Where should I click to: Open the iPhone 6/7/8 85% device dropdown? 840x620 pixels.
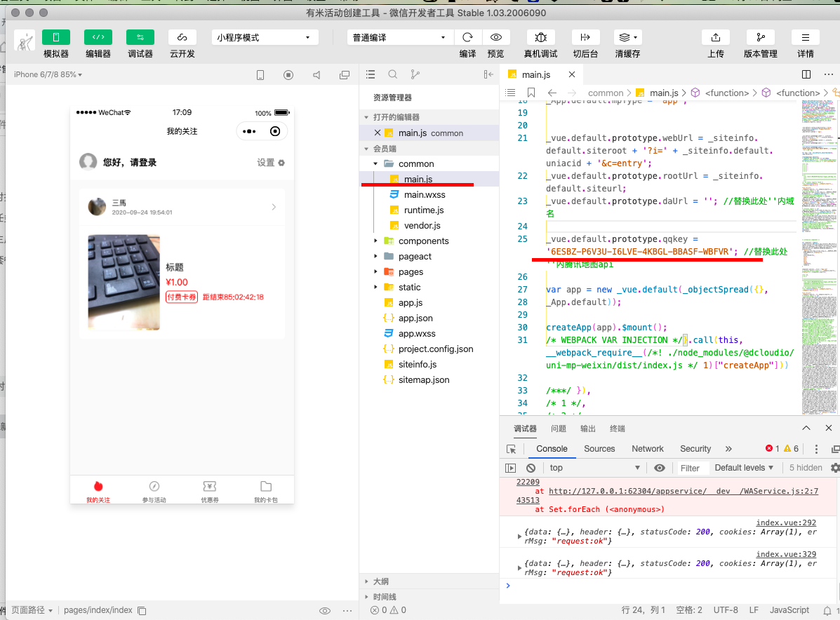click(48, 74)
